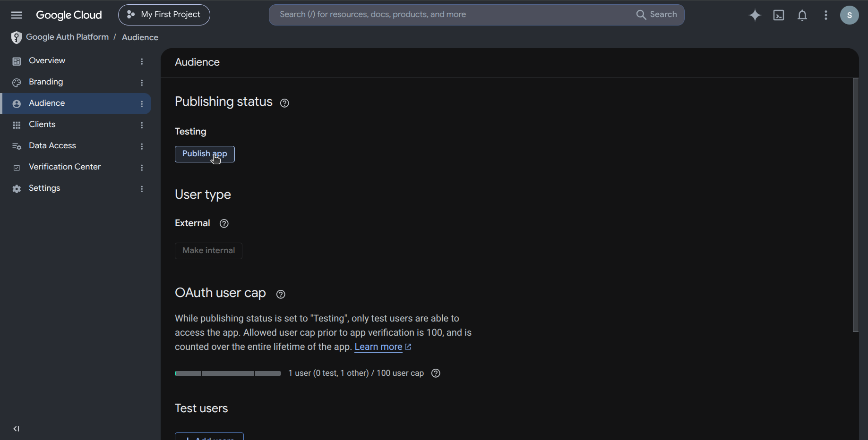Show help for External user type
Screen dimensions: 868x440
(x=224, y=223)
